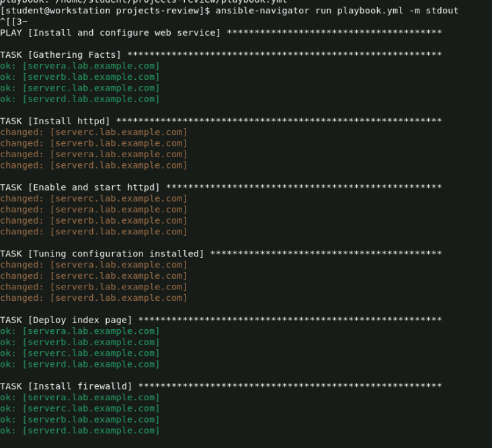This screenshot has height=448, width=492.
Task: Click the TASK Tuning configuration installed header
Action: pos(102,254)
